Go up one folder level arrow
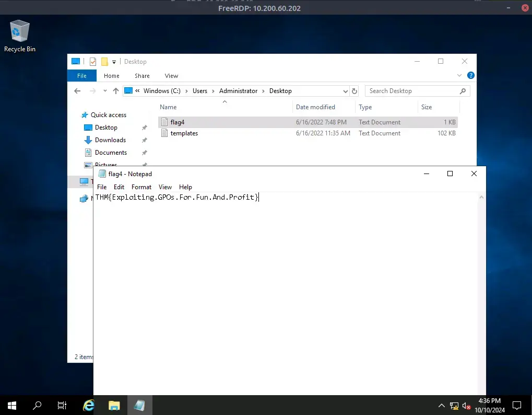The width and height of the screenshot is (532, 415). (x=116, y=91)
